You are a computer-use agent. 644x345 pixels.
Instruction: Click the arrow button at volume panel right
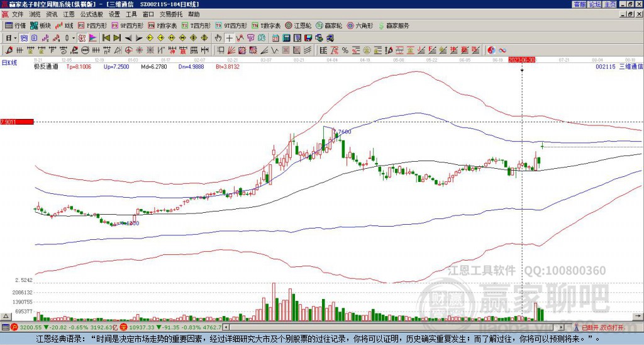[x=639, y=316]
